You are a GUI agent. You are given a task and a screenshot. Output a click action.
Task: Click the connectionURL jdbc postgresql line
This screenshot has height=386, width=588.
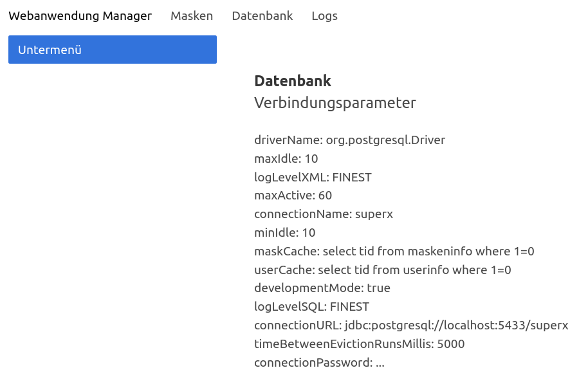411,326
